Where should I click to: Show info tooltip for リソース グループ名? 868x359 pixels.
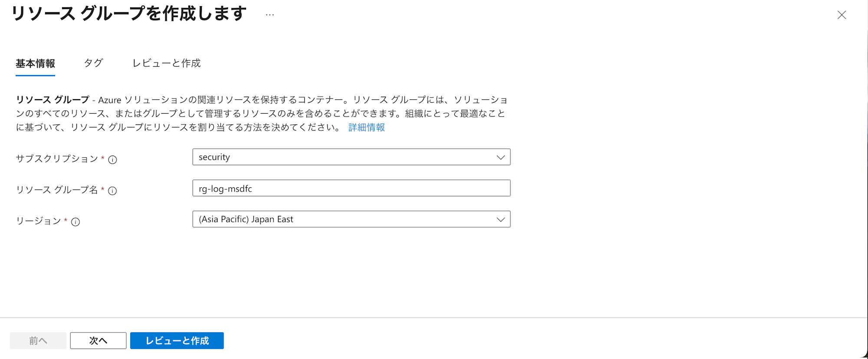point(112,191)
